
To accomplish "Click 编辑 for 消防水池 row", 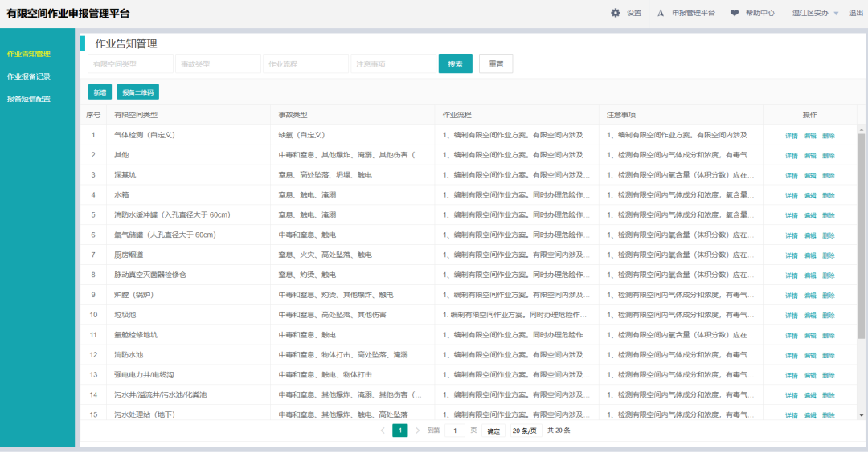I will pyautogui.click(x=809, y=355).
